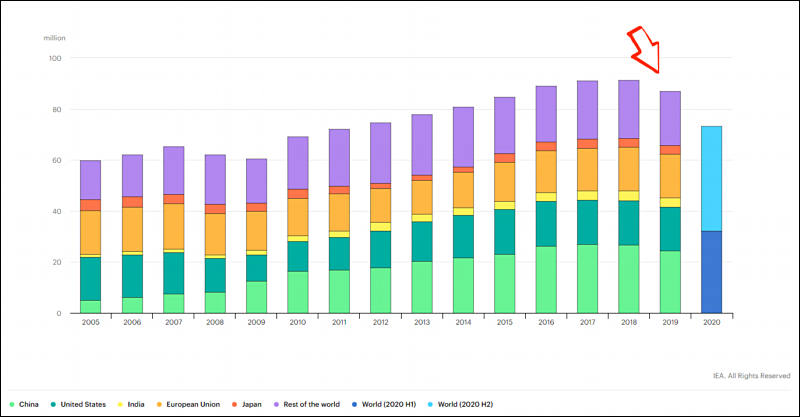Toggle the World (2020 H1) legend entry
This screenshot has height=417, width=800.
click(x=384, y=404)
